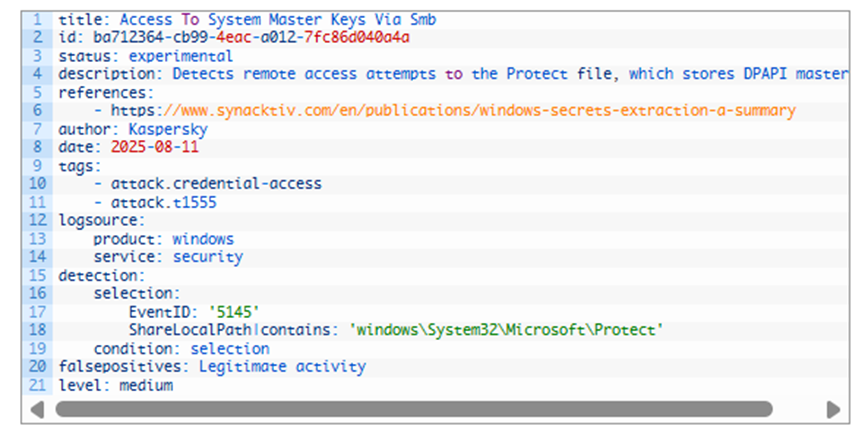Select line number 12 beside logsource
Screen dimensions: 865x439
point(37,220)
